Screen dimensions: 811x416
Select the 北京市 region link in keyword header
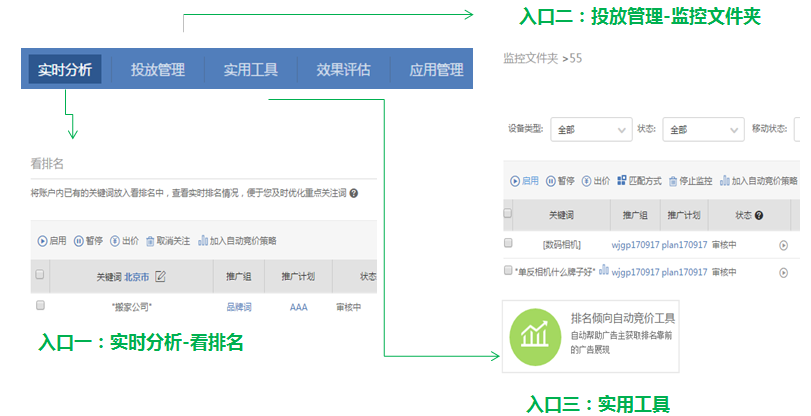coord(136,277)
